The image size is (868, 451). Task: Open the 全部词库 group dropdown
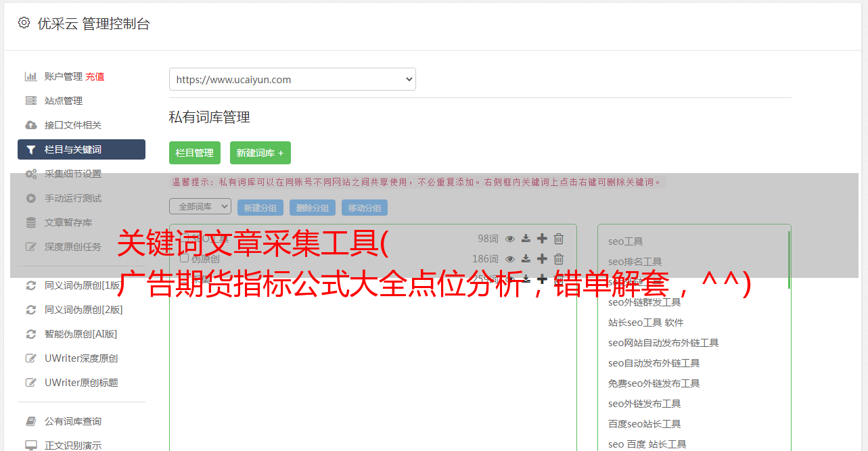[200, 206]
